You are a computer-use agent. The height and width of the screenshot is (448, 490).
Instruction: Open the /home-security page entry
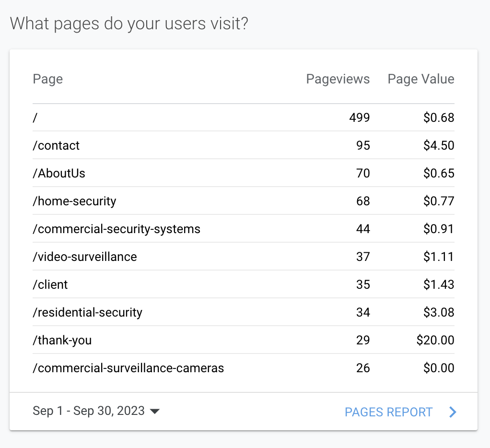pos(74,201)
